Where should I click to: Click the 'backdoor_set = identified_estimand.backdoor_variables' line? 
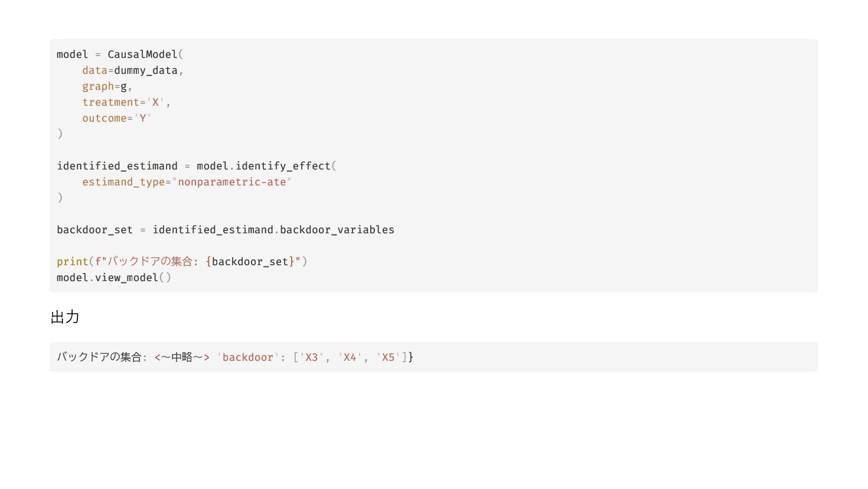coord(226,230)
